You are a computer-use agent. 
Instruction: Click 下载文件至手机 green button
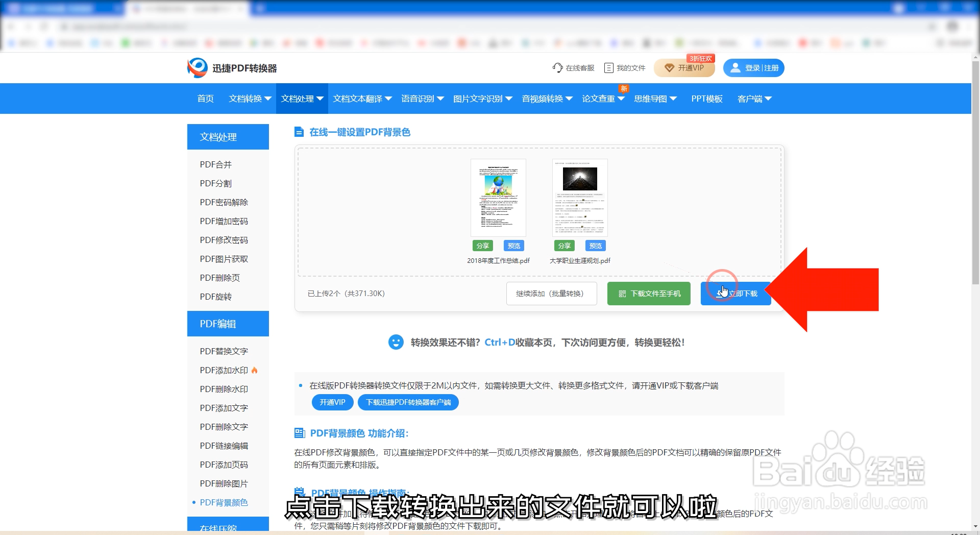click(649, 294)
